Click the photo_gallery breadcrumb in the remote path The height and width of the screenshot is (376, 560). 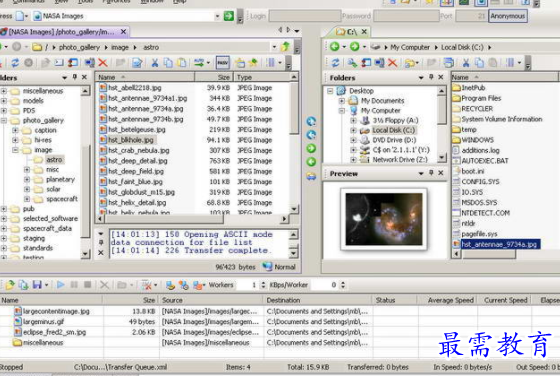tap(79, 47)
